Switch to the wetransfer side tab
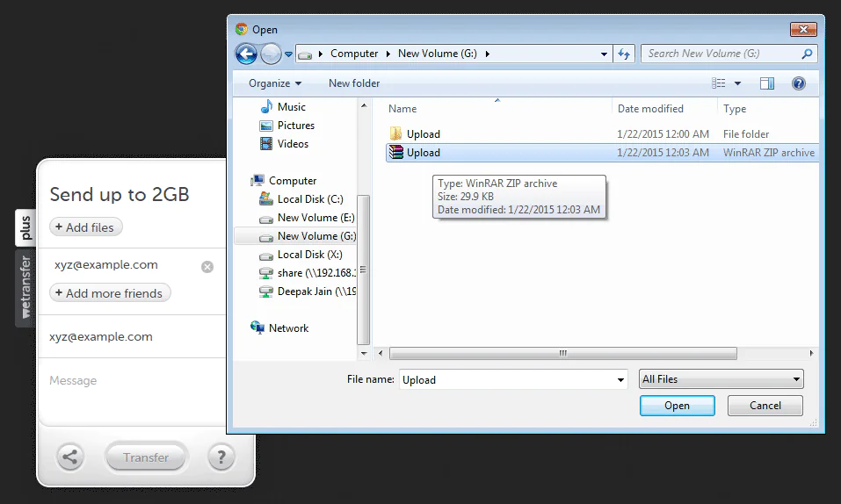The width and height of the screenshot is (841, 504). pyautogui.click(x=25, y=287)
